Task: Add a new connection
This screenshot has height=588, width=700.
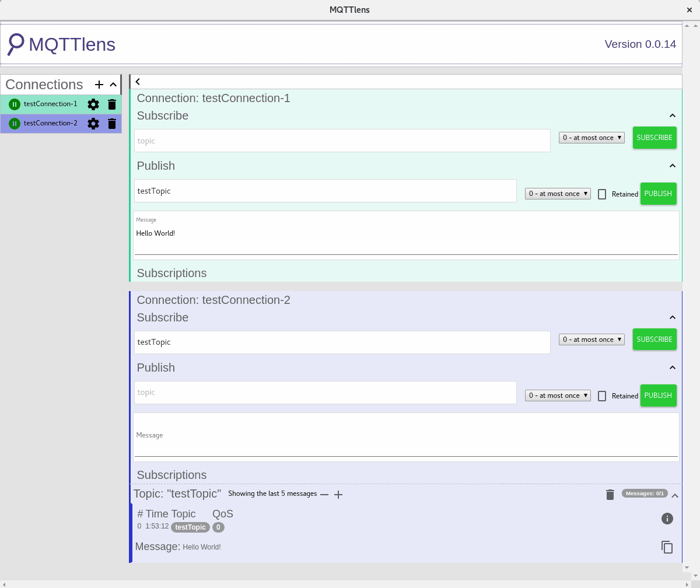Action: tap(99, 85)
